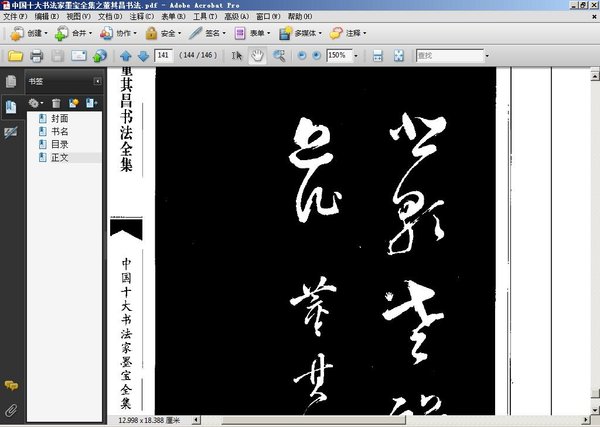Open the 注释 menu in menu bar
600x427 pixels.
[142, 16]
